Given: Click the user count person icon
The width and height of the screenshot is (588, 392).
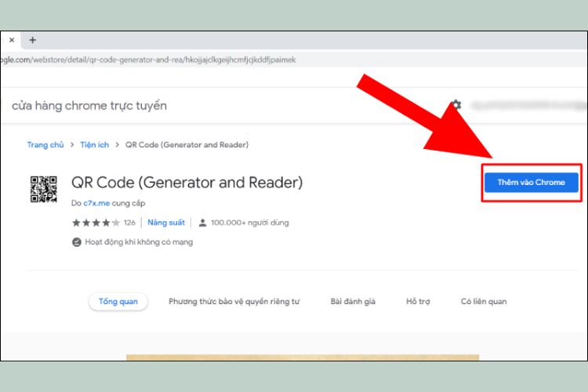Looking at the screenshot, I should point(202,223).
